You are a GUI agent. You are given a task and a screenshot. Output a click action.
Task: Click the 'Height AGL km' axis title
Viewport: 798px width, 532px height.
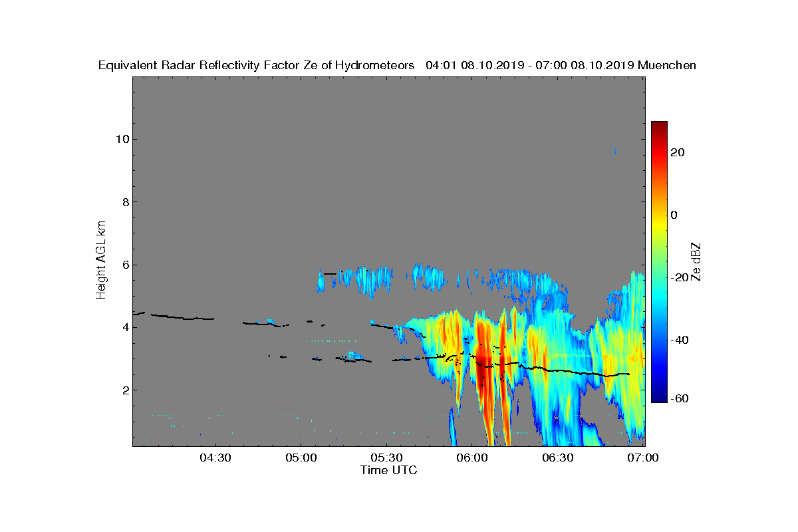click(x=101, y=261)
